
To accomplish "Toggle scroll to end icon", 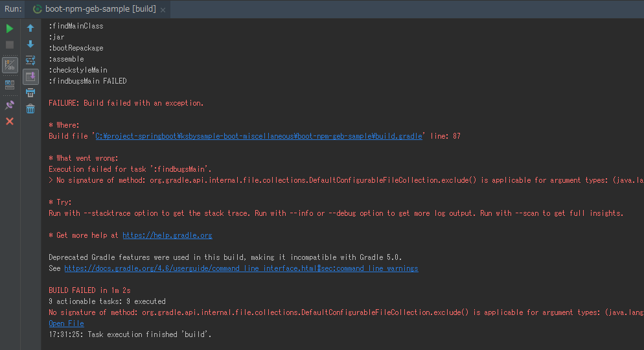I will pos(30,76).
